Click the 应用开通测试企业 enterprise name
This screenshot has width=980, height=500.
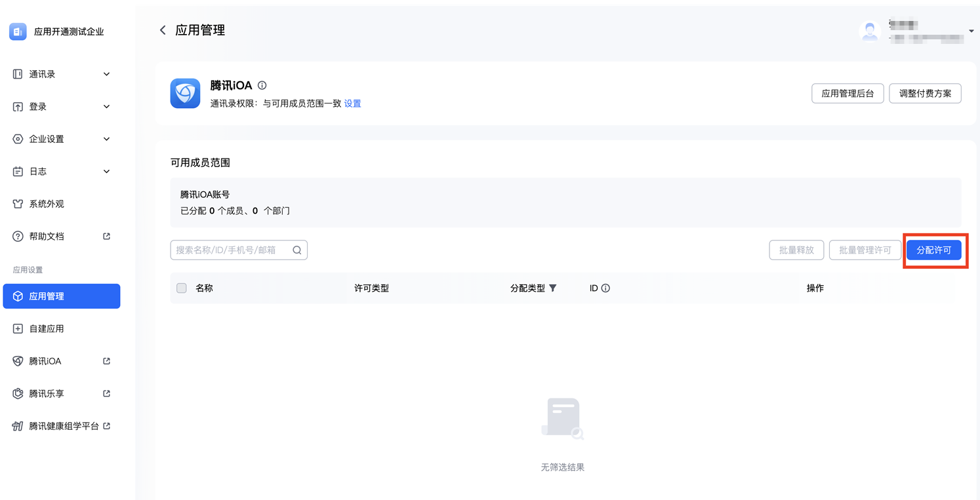pyautogui.click(x=69, y=31)
